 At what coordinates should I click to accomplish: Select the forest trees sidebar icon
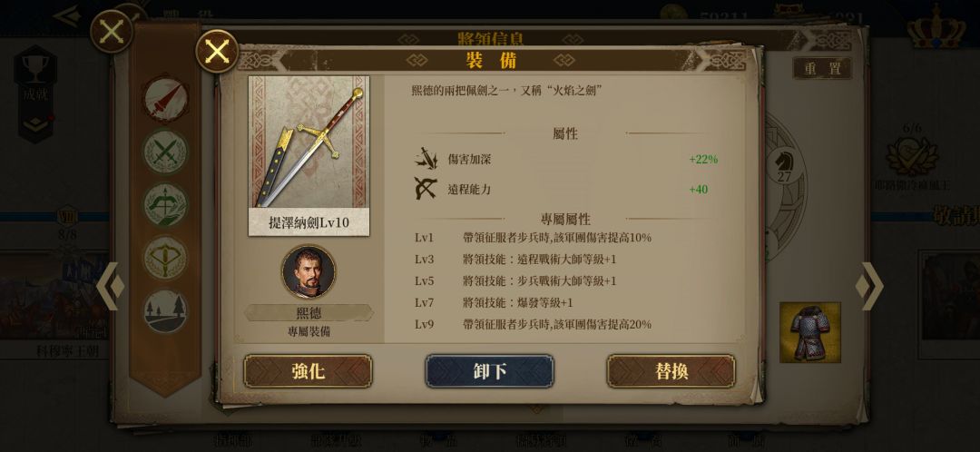point(165,310)
